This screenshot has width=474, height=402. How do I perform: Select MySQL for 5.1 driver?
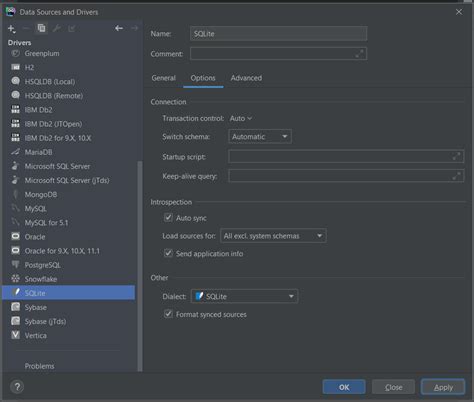(46, 223)
